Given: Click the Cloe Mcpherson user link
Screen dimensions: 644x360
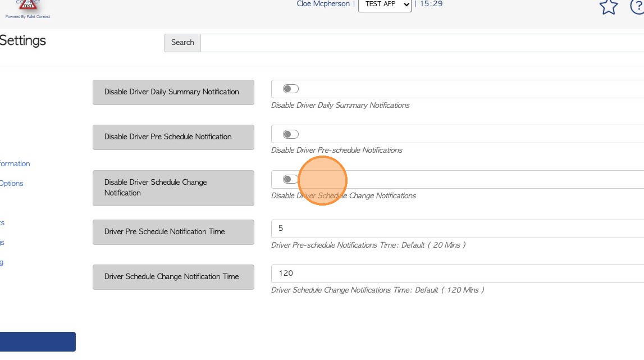Looking at the screenshot, I should point(323,4).
